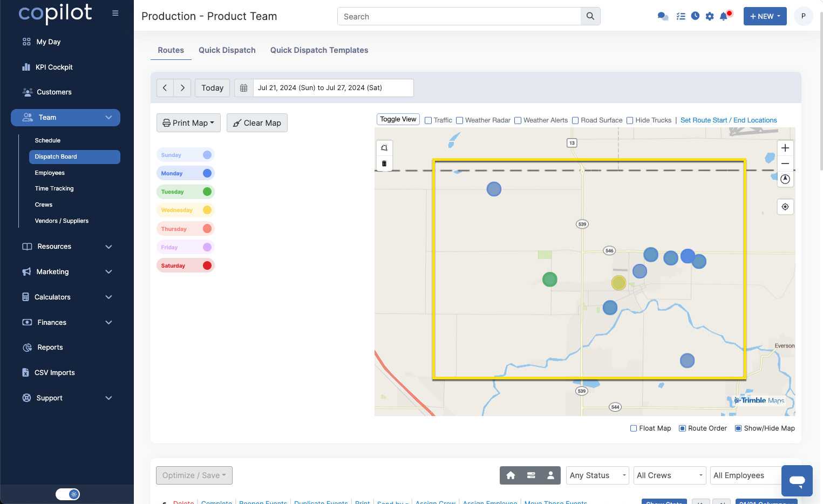The height and width of the screenshot is (504, 823).
Task: Switch to the Routes tab
Action: pos(171,50)
